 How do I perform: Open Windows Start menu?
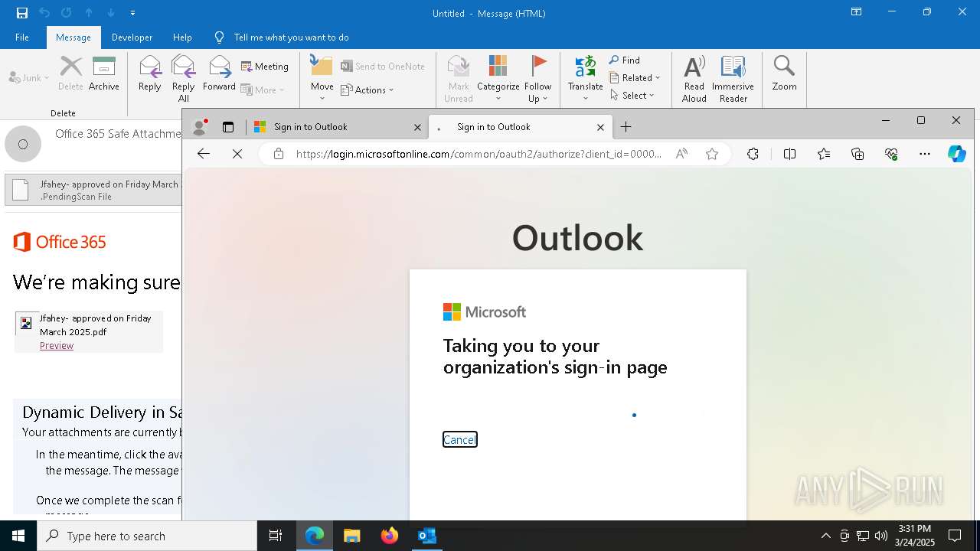(x=18, y=536)
